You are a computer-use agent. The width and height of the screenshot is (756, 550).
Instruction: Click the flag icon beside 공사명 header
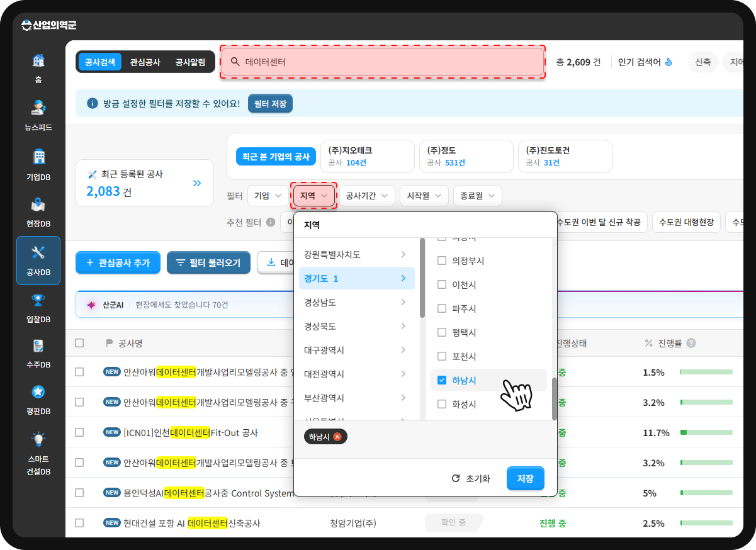coord(109,343)
